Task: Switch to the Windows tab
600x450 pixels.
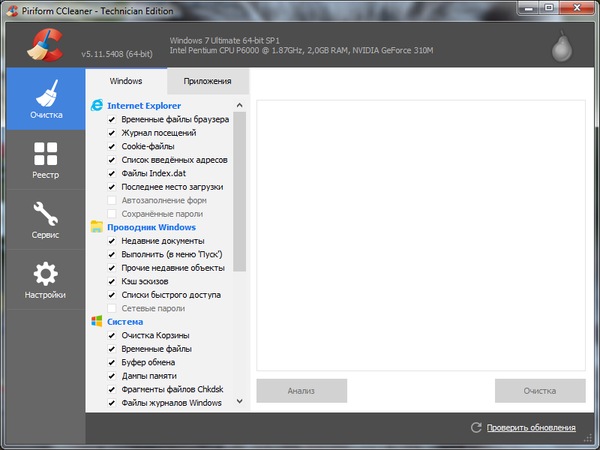Action: point(126,81)
